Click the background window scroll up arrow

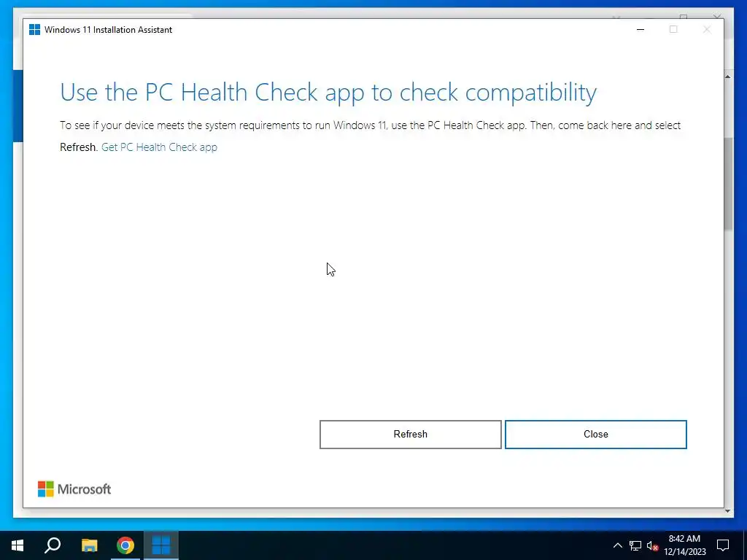pos(728,76)
